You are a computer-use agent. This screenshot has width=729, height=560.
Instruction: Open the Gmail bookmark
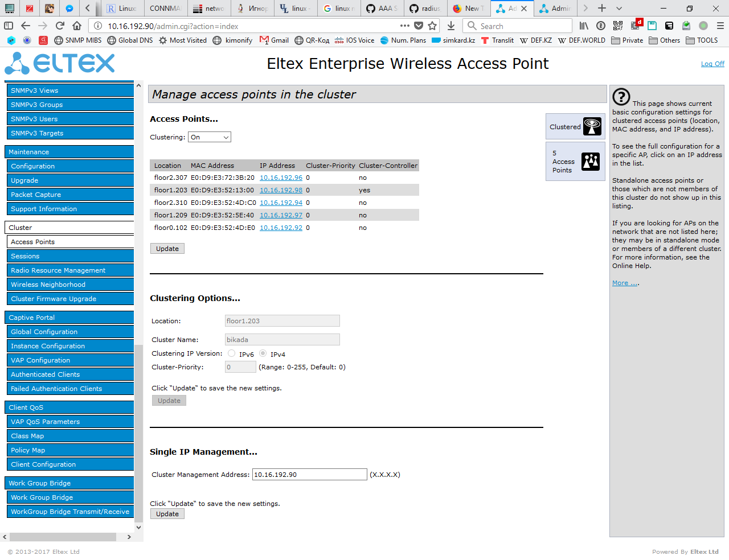274,40
